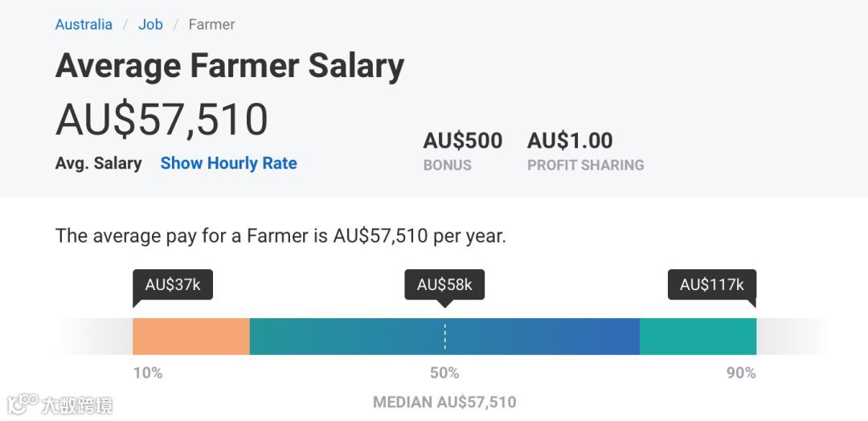Click the AU$500 bonus amount
868x421 pixels.
coord(462,141)
